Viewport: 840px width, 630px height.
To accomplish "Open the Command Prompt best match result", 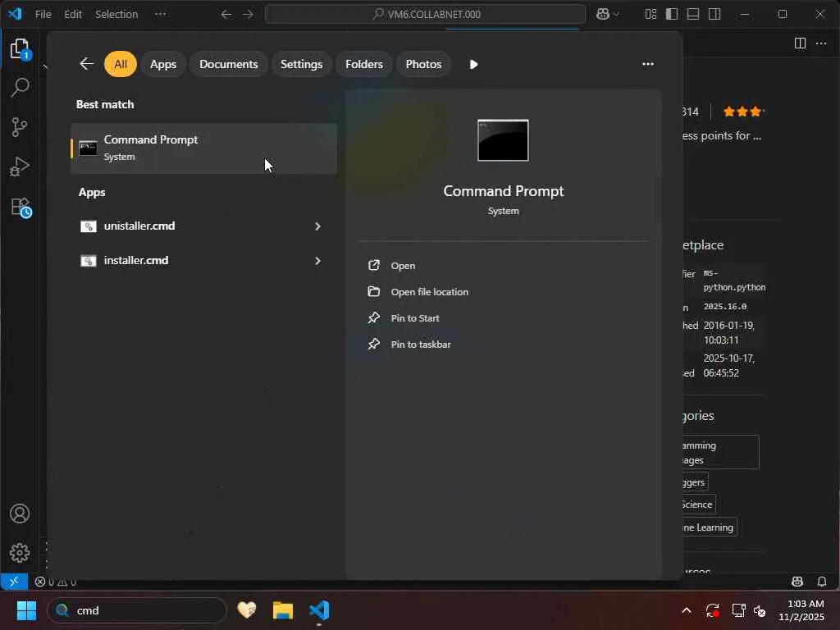I will coord(203,148).
